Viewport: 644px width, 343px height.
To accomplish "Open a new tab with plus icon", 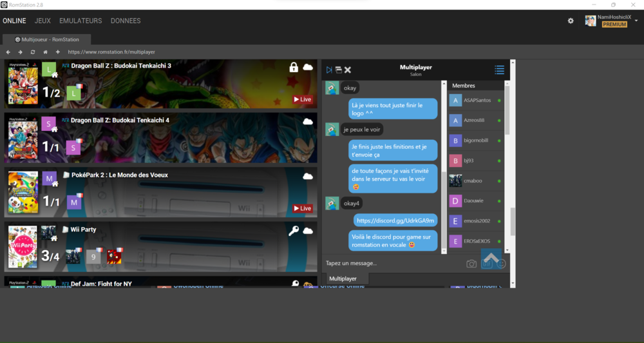I will pos(57,52).
